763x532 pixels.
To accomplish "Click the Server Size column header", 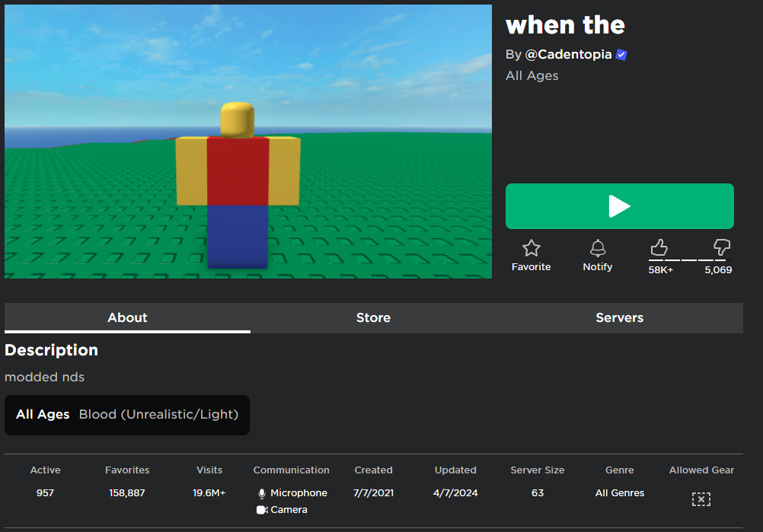I will coord(537,470).
